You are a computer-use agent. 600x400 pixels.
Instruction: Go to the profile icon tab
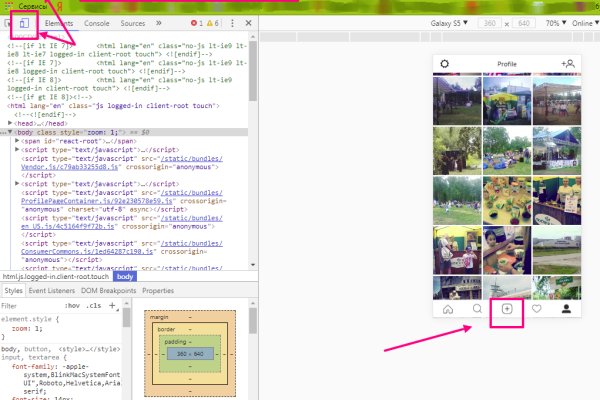[566, 309]
